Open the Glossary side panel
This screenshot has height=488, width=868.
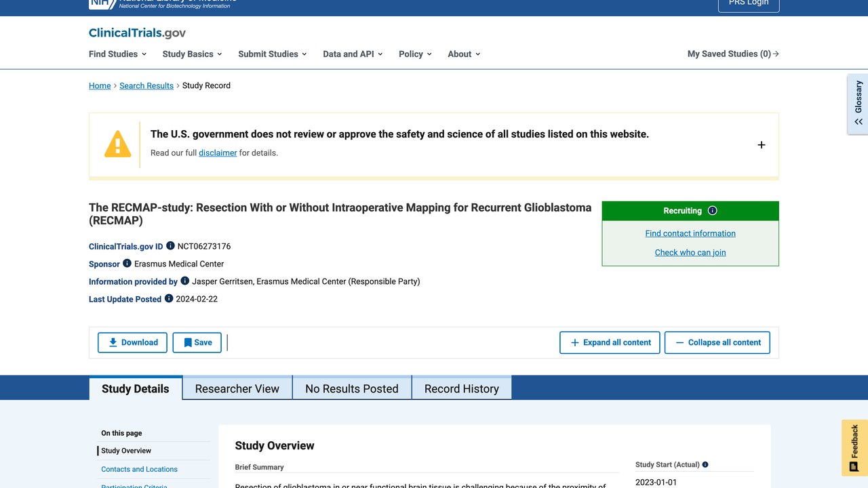point(858,104)
